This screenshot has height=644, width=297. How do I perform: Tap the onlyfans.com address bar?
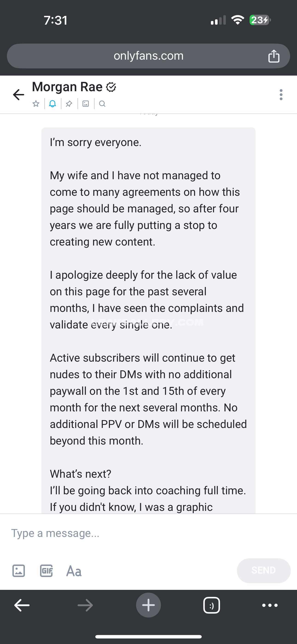[x=148, y=56]
